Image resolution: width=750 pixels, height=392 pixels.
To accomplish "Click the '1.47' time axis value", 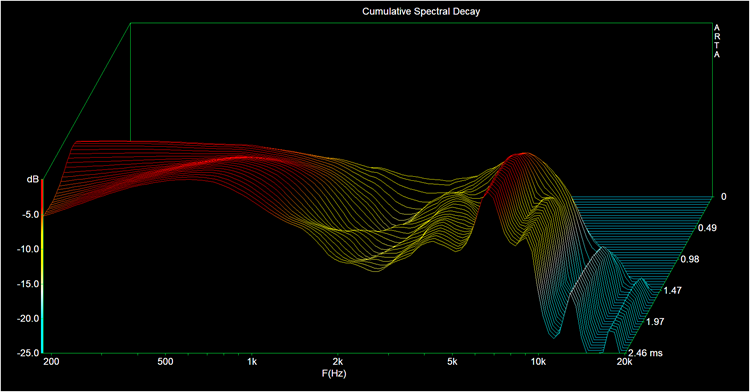I will click(673, 290).
